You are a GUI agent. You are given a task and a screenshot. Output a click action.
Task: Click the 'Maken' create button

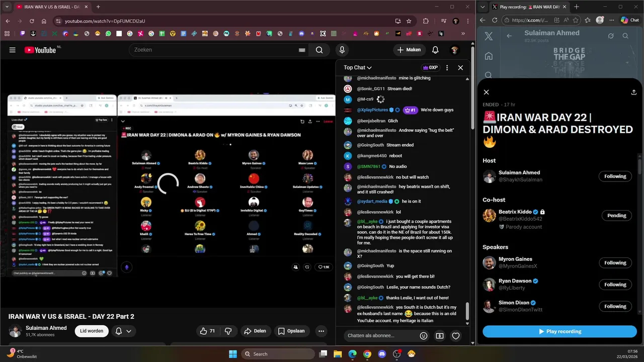click(409, 50)
